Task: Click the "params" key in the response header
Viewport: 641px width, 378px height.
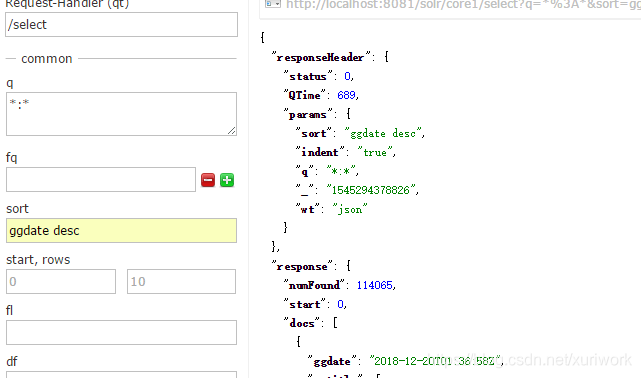Action: pyautogui.click(x=308, y=115)
